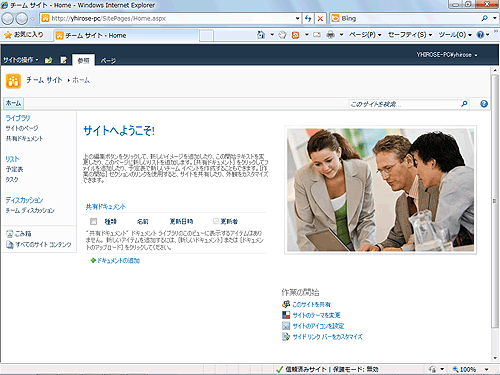Open the サイトの操作 dropdown menu
Screen dimensions: 500x375
point(21,60)
